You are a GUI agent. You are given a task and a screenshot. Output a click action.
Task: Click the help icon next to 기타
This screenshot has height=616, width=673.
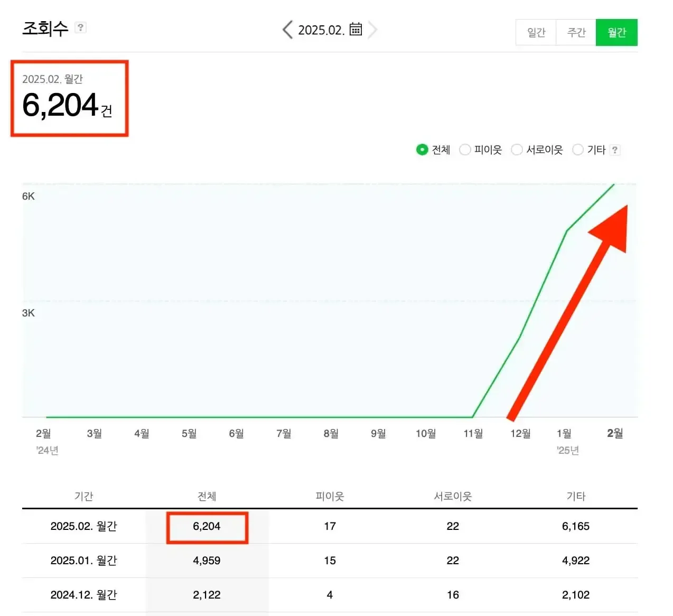(614, 150)
